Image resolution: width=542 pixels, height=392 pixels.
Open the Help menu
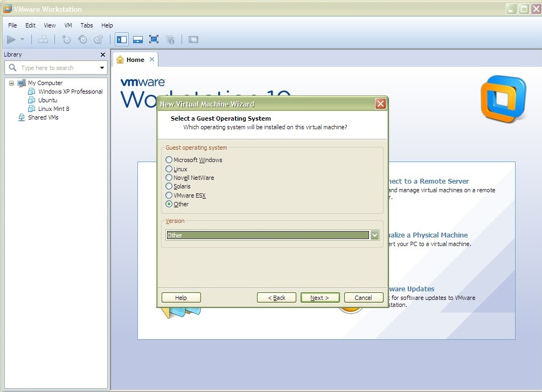click(107, 25)
